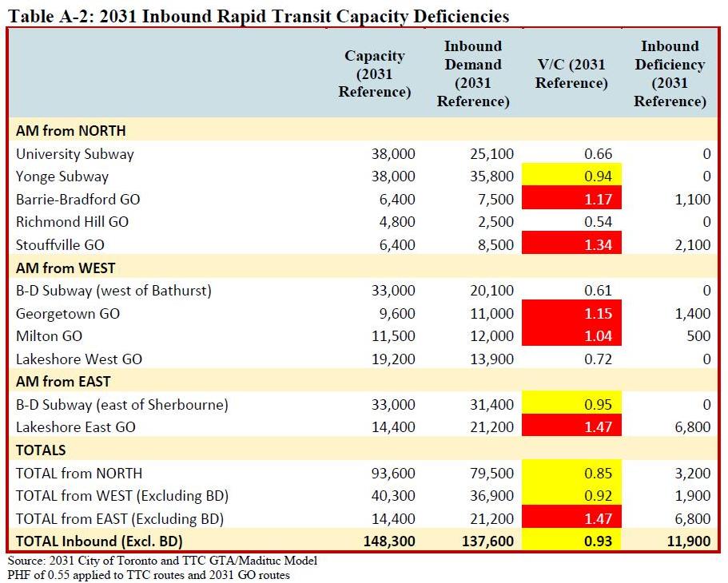Click the yellow 0.93 total inbound cell

571,541
